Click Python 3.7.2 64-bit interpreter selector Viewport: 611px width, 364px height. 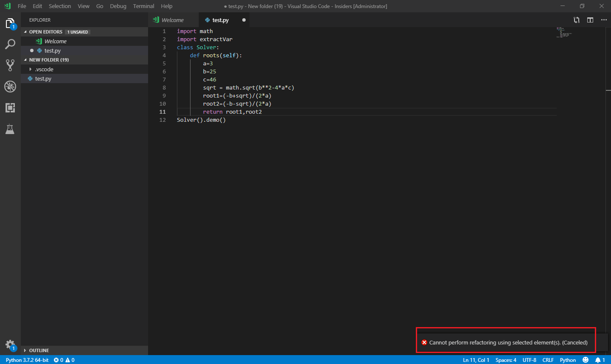(x=27, y=360)
